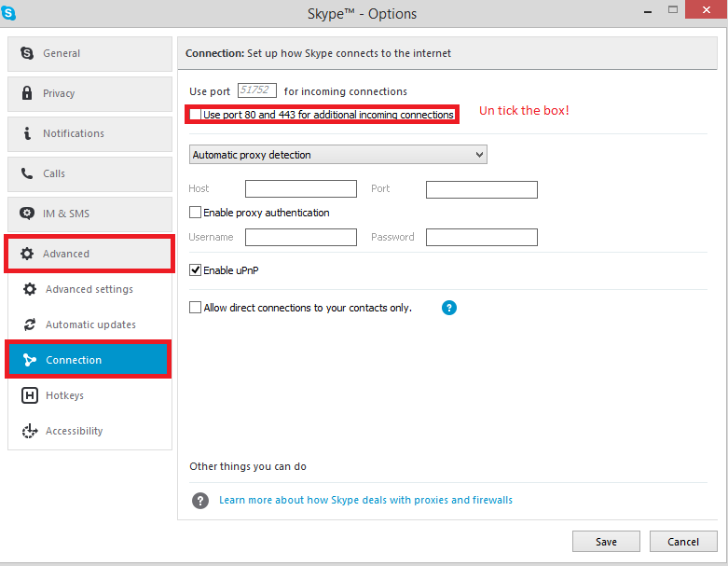Click the Connection header description text

point(318,53)
